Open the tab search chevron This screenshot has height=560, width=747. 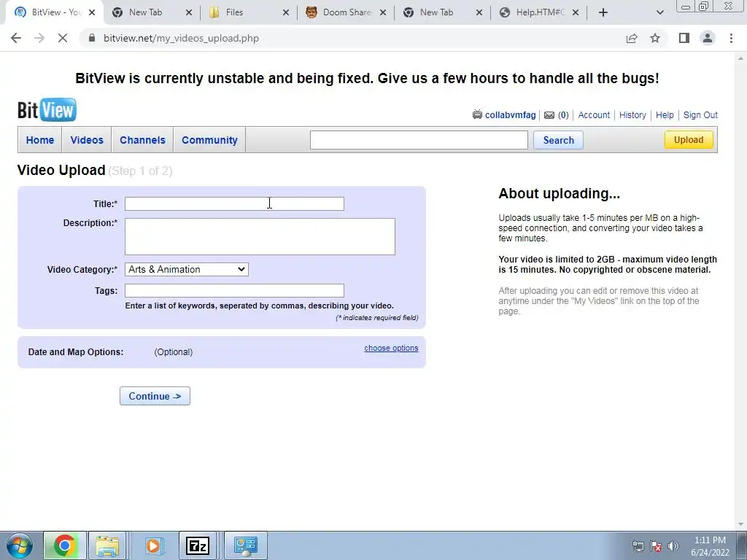[x=659, y=12]
